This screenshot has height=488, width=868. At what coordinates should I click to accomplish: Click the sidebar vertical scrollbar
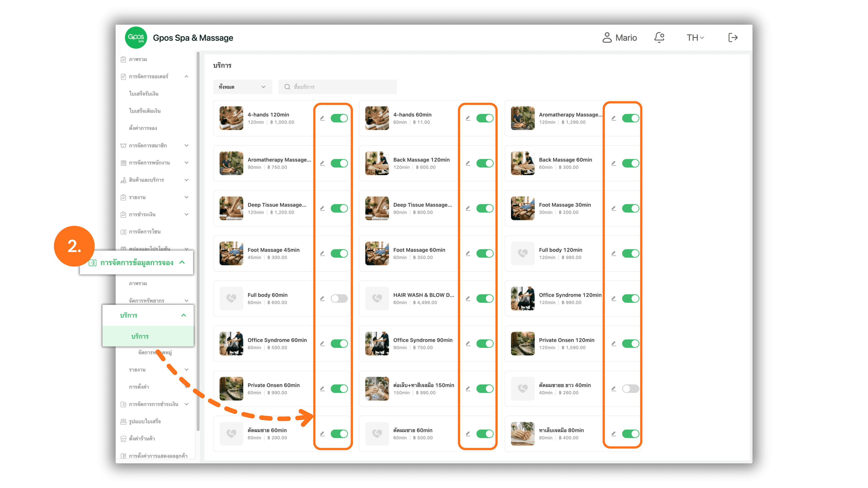click(198, 241)
